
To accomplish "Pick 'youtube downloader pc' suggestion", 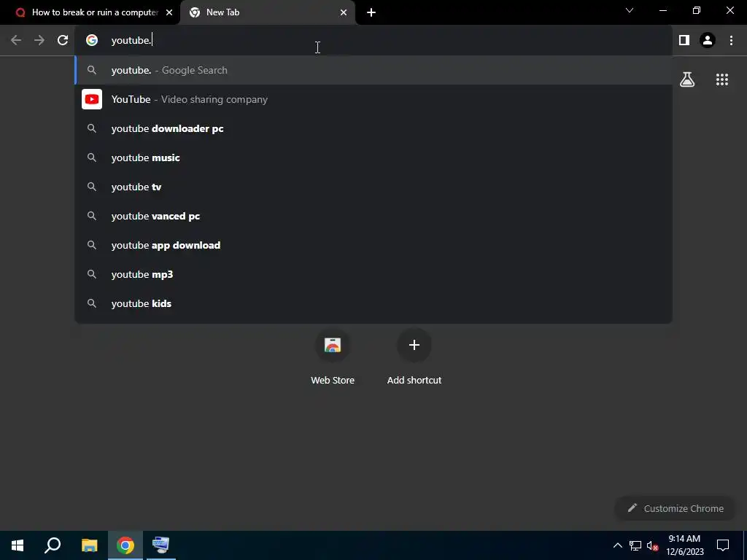I will pyautogui.click(x=373, y=128).
